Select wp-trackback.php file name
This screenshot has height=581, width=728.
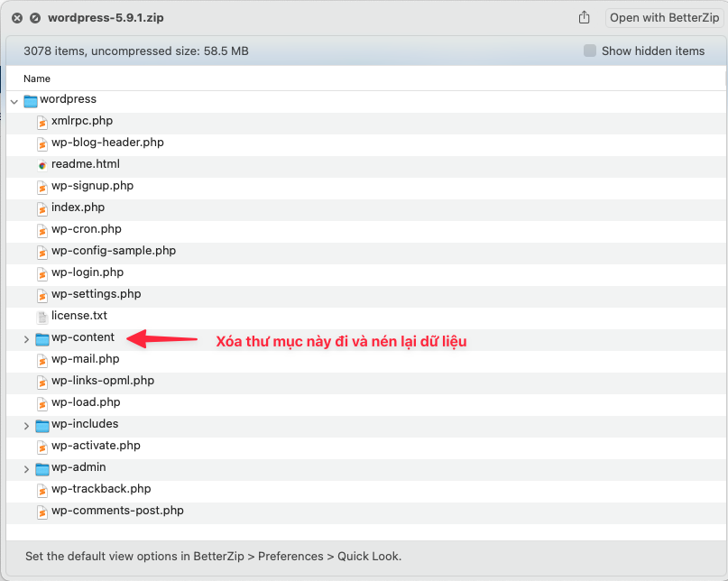pyautogui.click(x=101, y=489)
